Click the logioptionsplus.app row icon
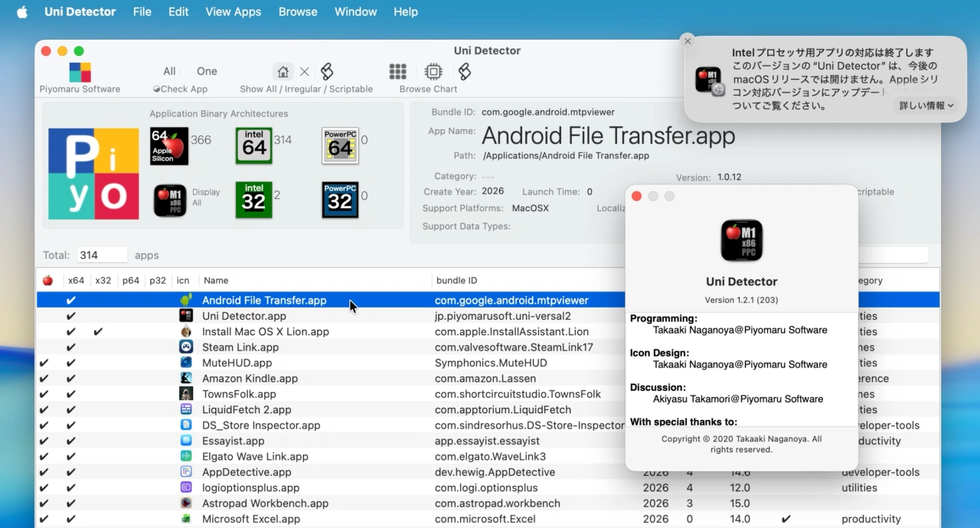The width and height of the screenshot is (980, 528). click(x=186, y=487)
